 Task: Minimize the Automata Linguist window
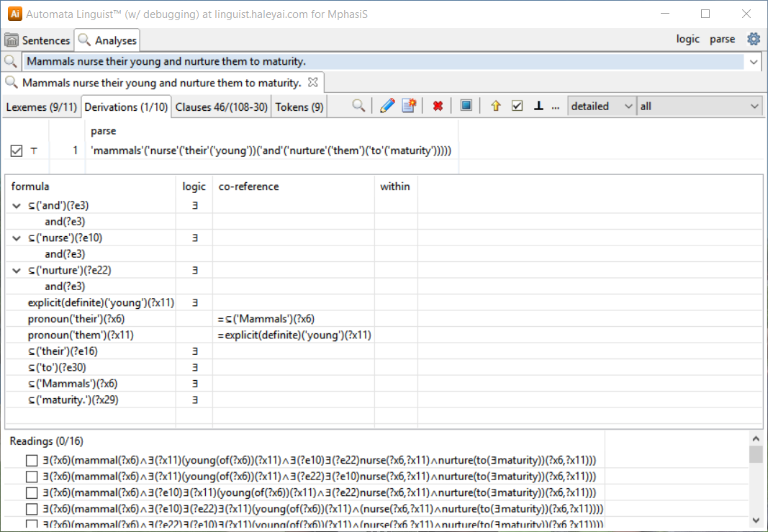pos(664,14)
